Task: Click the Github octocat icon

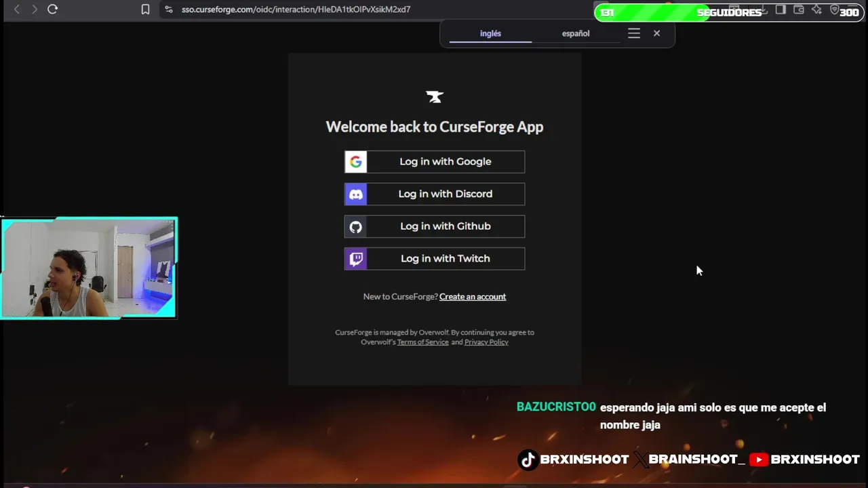Action: tap(356, 226)
